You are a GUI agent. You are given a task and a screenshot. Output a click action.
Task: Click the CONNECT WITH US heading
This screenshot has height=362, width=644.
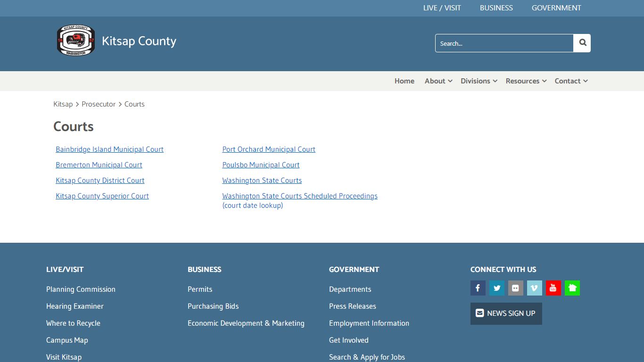503,270
